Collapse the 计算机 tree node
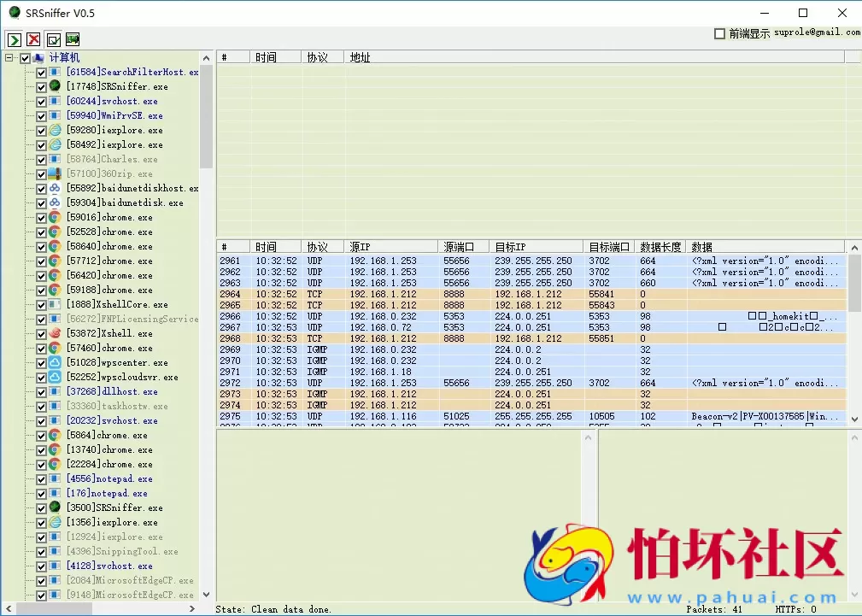Viewport: 862px width, 616px height. [x=9, y=58]
